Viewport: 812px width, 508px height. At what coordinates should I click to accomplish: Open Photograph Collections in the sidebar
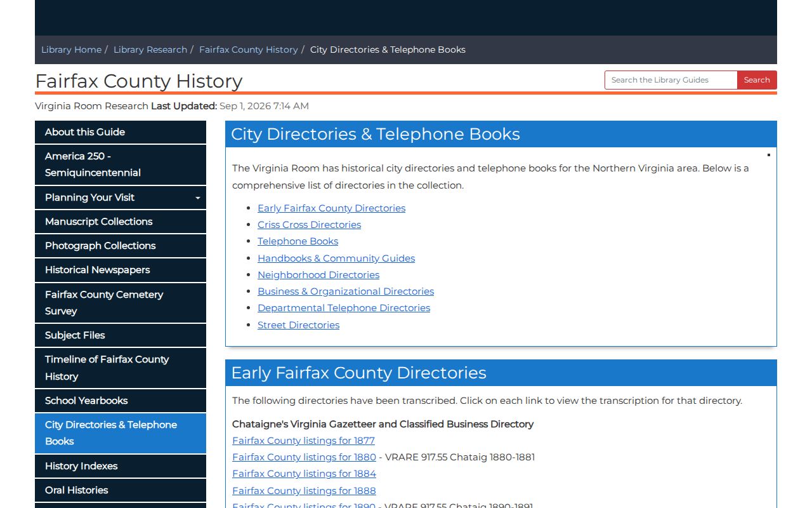coord(121,246)
